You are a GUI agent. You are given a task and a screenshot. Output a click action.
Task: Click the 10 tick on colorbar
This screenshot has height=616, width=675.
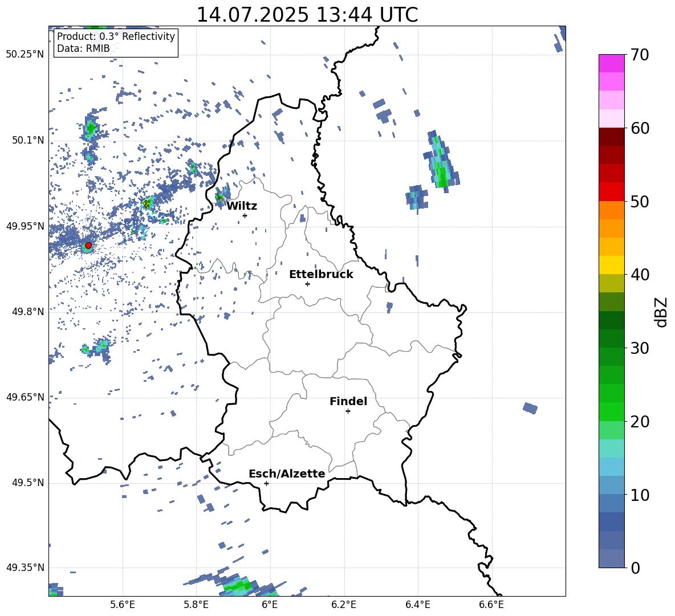639,495
